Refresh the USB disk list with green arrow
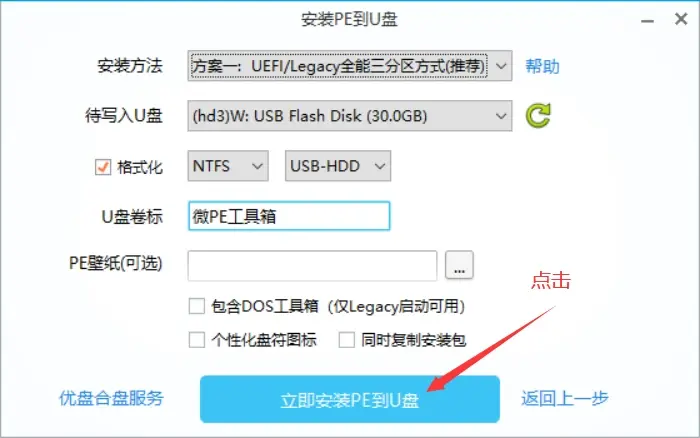 pos(538,116)
